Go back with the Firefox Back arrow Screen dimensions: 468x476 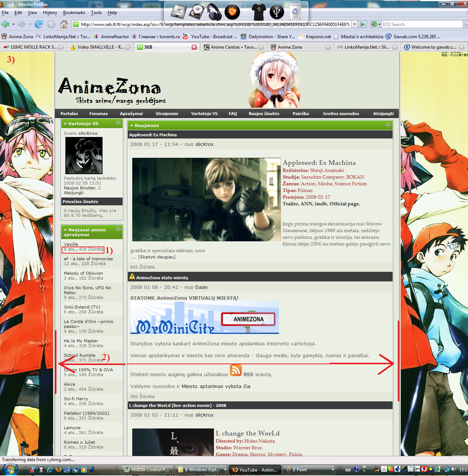coord(6,25)
